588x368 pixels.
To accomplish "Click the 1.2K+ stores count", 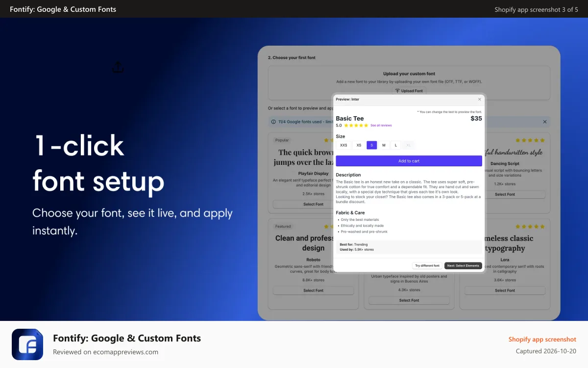I will coord(505,184).
